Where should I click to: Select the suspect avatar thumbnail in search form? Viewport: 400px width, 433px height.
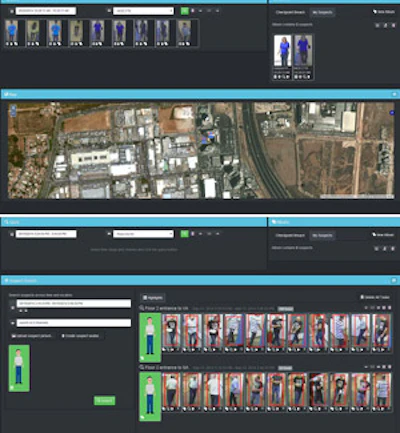click(x=19, y=368)
